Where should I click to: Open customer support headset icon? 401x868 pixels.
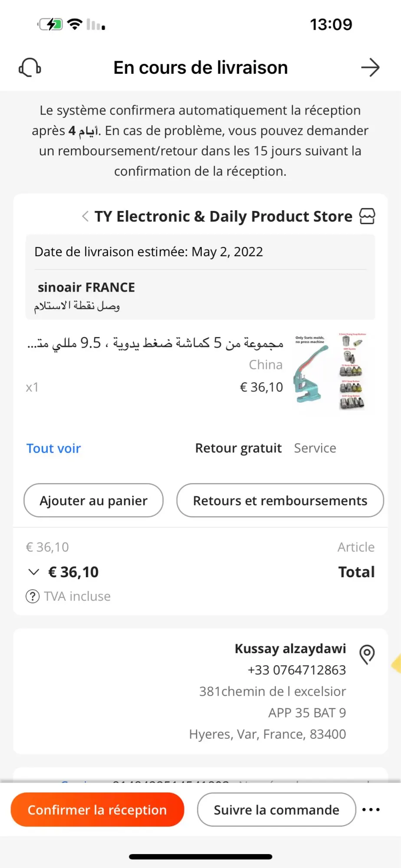(x=30, y=68)
